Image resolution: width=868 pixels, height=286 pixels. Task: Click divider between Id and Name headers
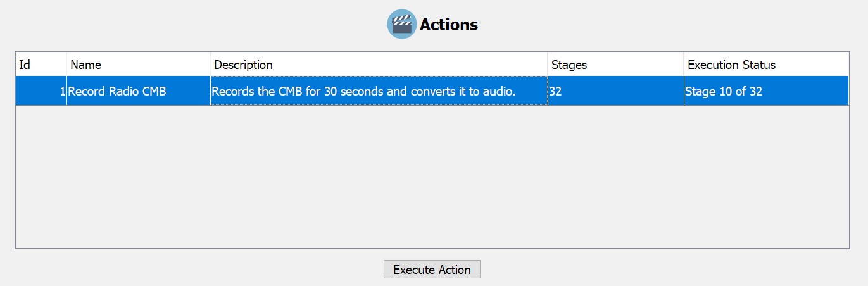(66, 65)
